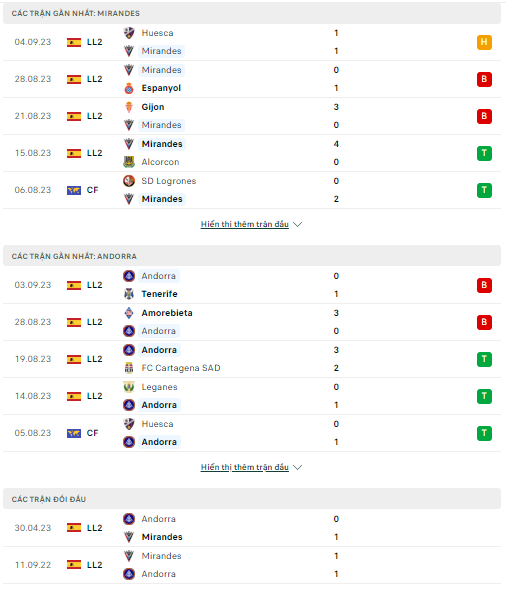Click the CF flag icon for 06.08.23 match
Image resolution: width=506 pixels, height=589 pixels.
pos(74,190)
